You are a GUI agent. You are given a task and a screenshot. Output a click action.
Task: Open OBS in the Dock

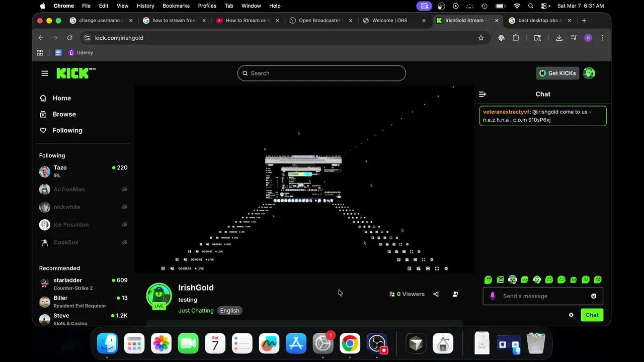[x=377, y=344]
